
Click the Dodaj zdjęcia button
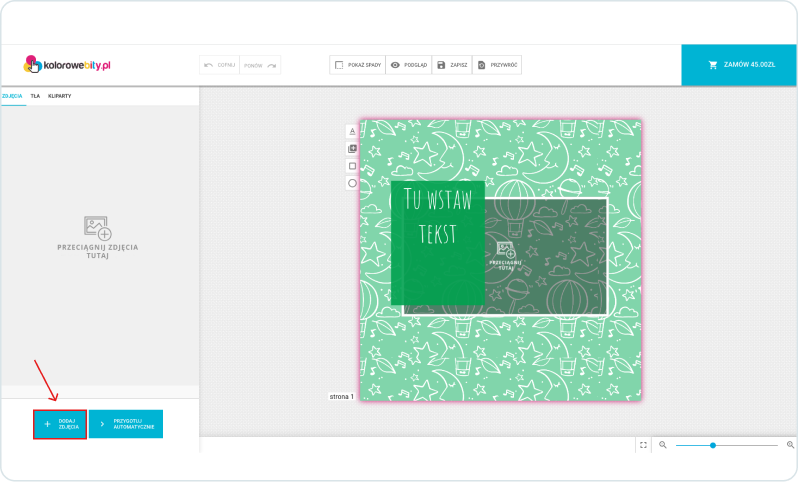(x=60, y=424)
